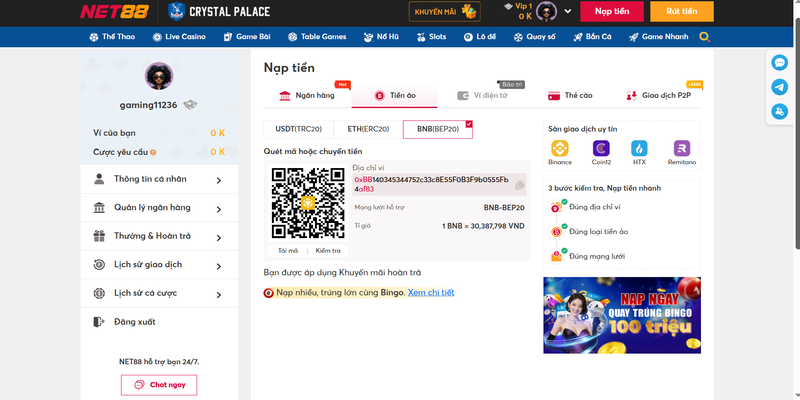Switch to the Ngân hàng tab
Image resolution: width=800 pixels, height=400 pixels.
click(x=307, y=95)
